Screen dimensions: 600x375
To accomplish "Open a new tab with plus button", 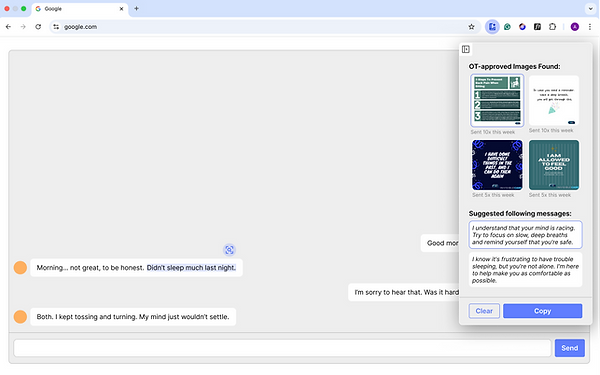I will pos(136,8).
